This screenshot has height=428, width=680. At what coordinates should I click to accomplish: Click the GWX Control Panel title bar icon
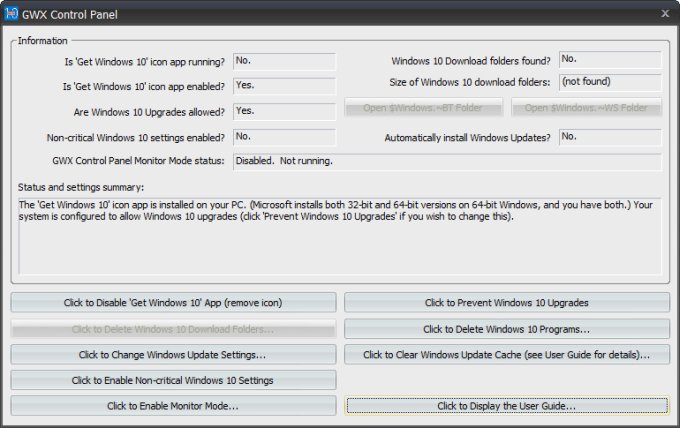tap(11, 14)
